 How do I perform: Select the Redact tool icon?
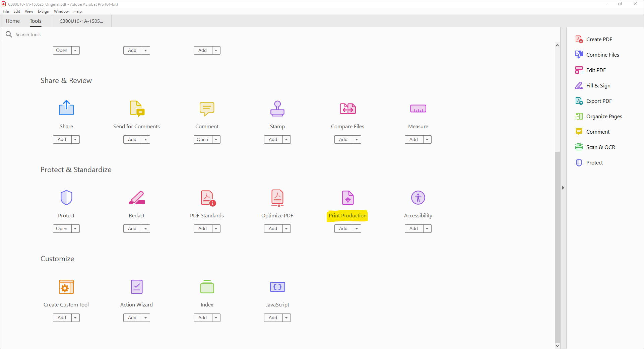[x=137, y=198]
